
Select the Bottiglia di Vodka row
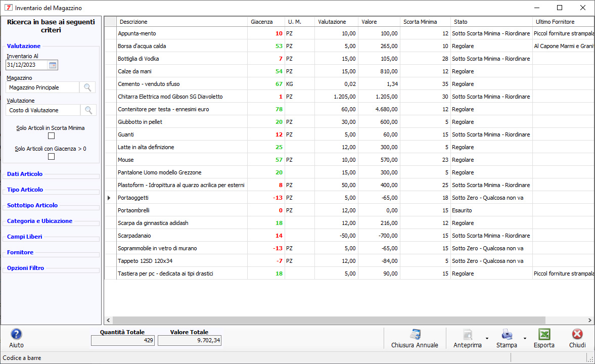coord(349,59)
